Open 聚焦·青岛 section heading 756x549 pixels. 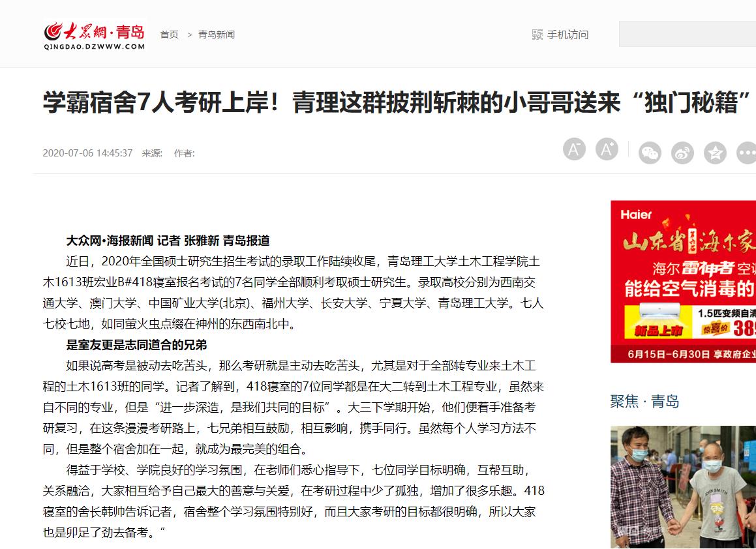[x=644, y=401]
